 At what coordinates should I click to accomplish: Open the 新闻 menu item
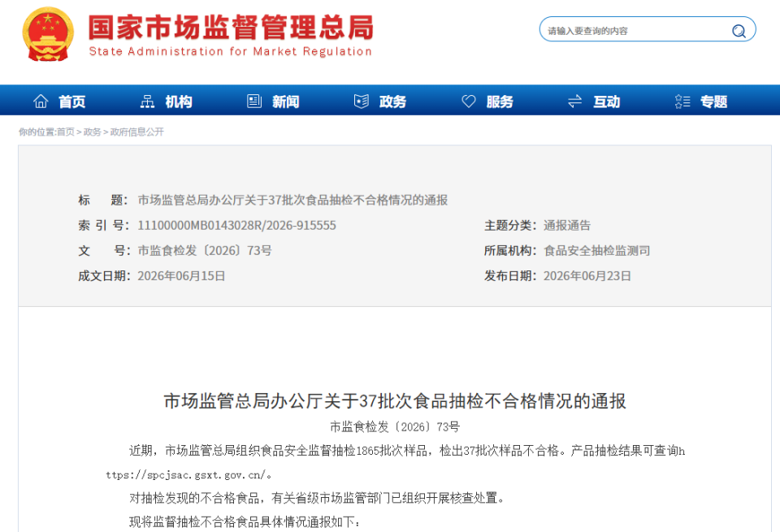(285, 102)
